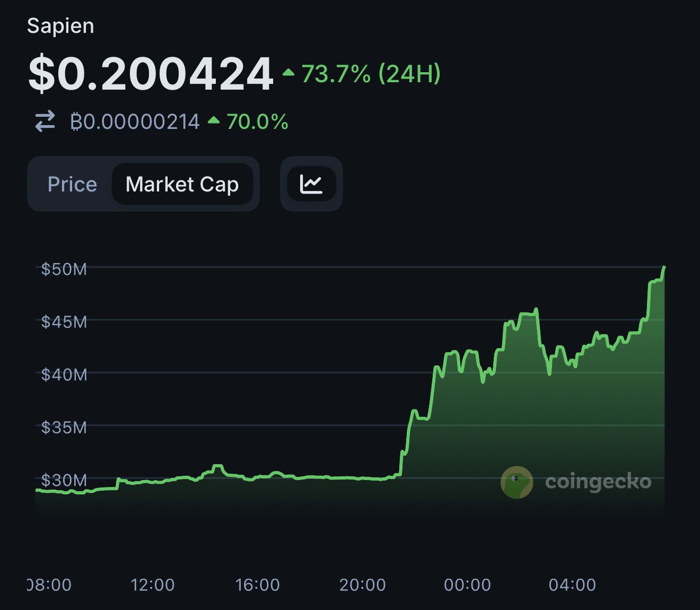
Task: Click the $30M axis label
Action: [x=64, y=480]
